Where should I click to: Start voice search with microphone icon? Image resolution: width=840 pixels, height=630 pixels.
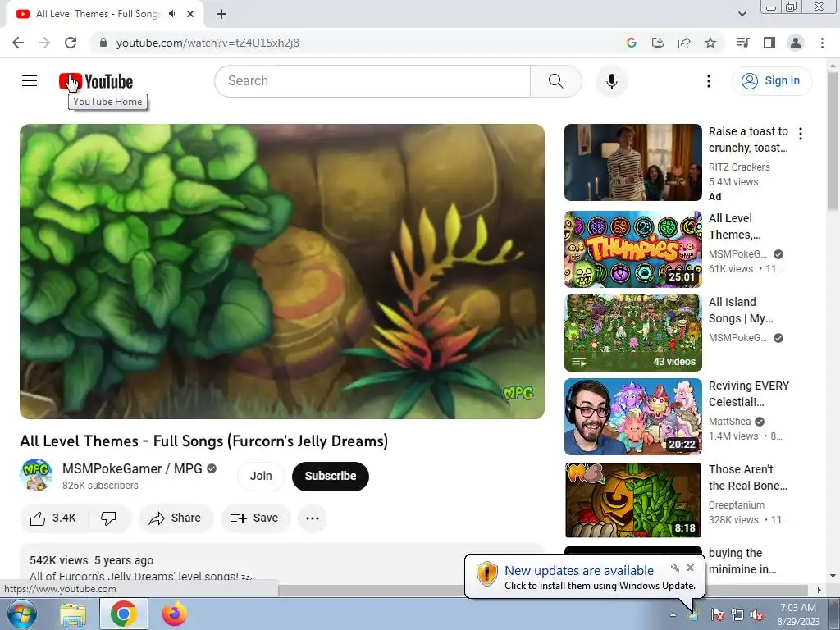pos(612,81)
